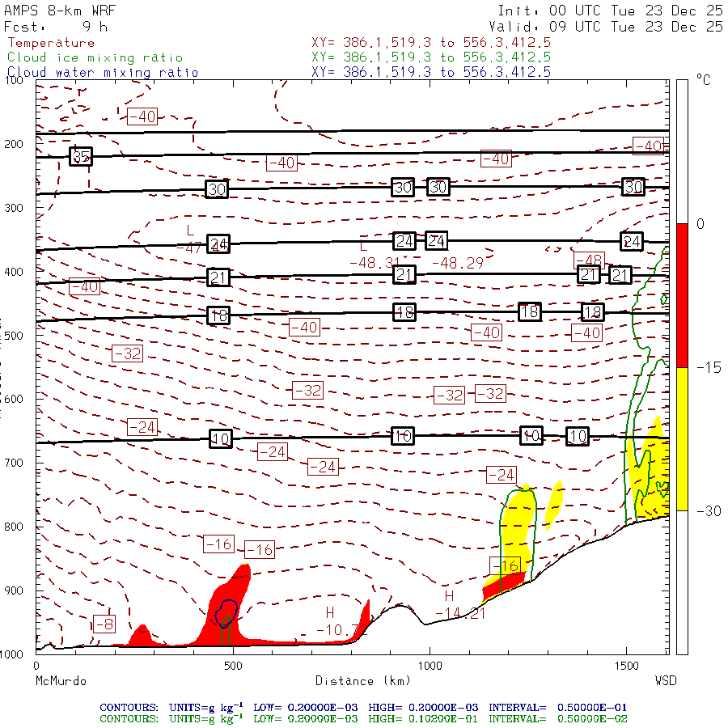Image resolution: width=728 pixels, height=728 pixels.
Task: Click the 1000 distance tick label
Action: coord(430,666)
